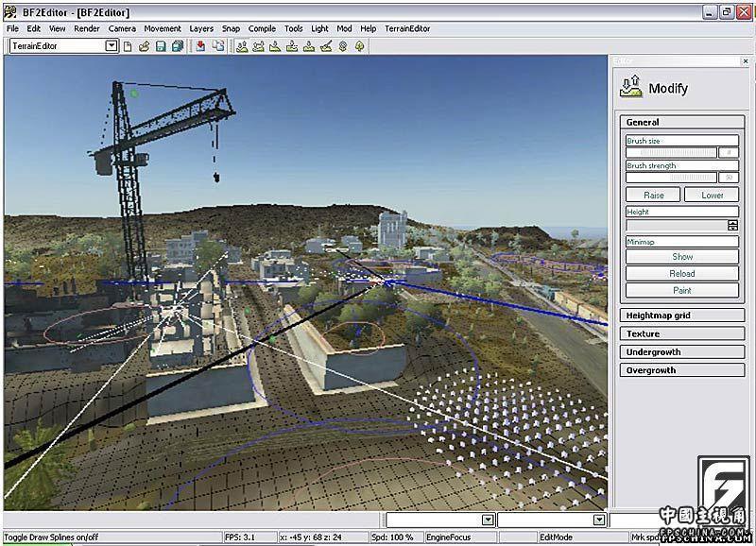Open the Layers menu

(201, 28)
